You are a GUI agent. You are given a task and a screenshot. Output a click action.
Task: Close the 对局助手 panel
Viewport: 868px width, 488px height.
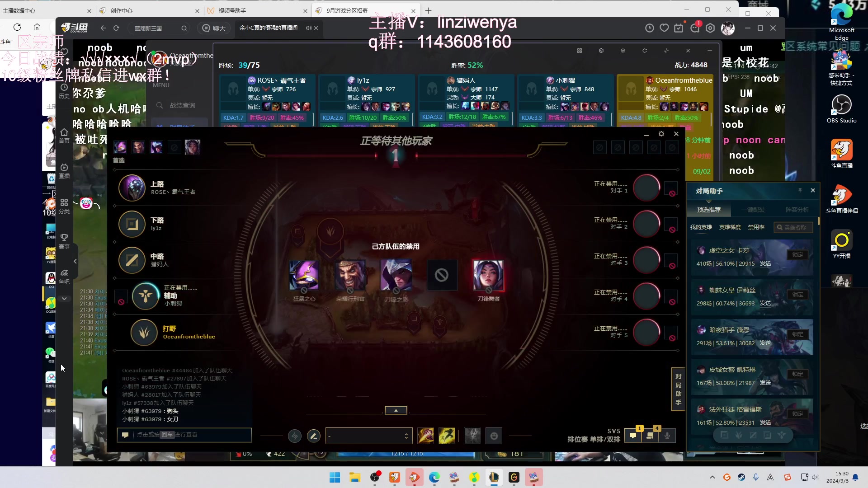click(813, 190)
